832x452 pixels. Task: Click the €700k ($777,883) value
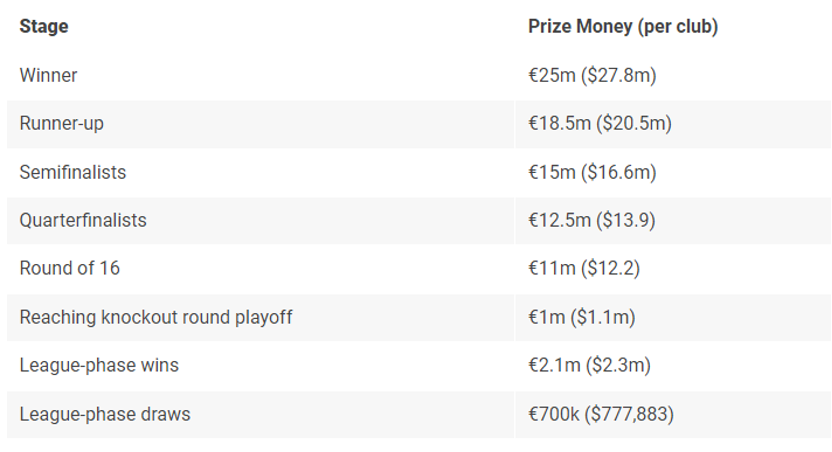pos(601,414)
